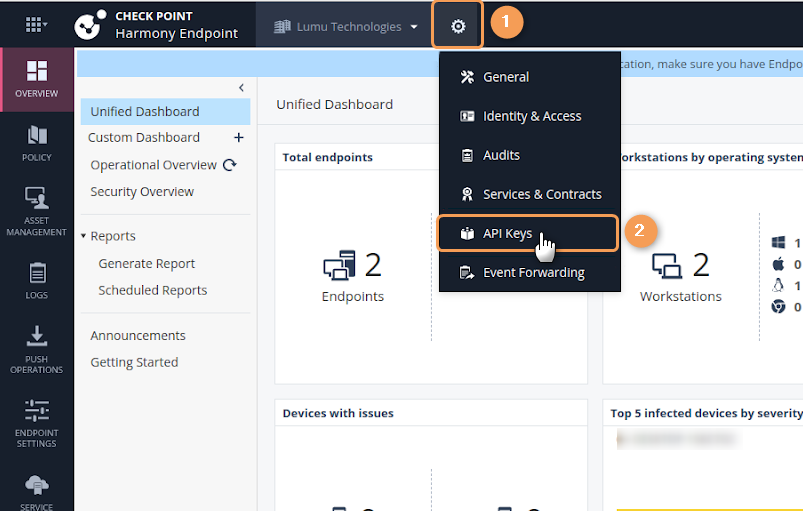The height and width of the screenshot is (511, 803).
Task: Select API Keys from settings menu
Action: pyautogui.click(x=507, y=233)
